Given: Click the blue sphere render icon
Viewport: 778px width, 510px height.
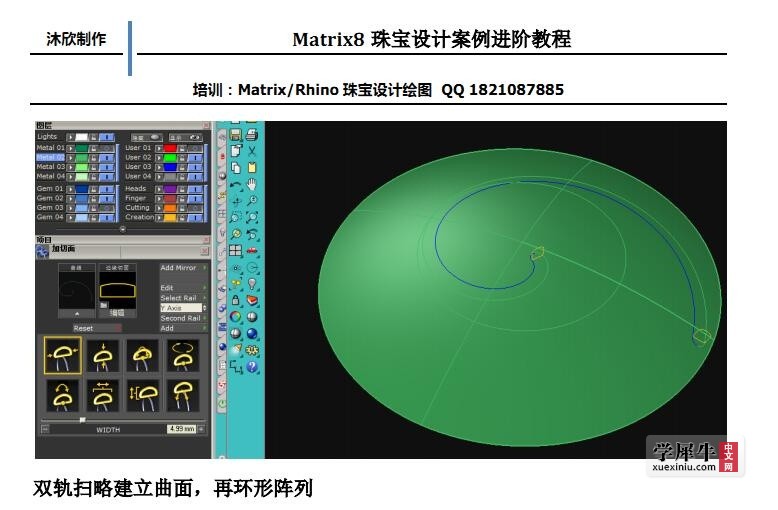Looking at the screenshot, I should tap(252, 333).
